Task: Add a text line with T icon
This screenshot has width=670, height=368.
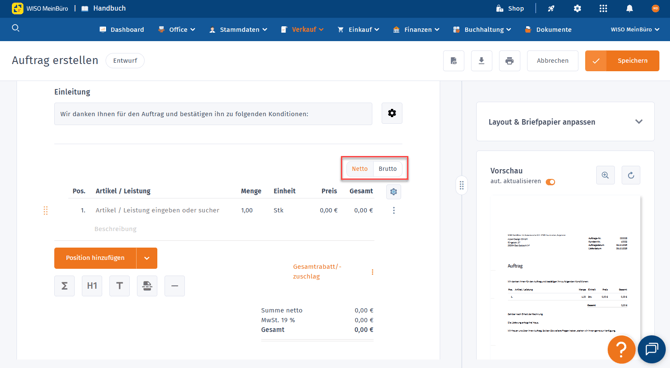Action: [119, 286]
